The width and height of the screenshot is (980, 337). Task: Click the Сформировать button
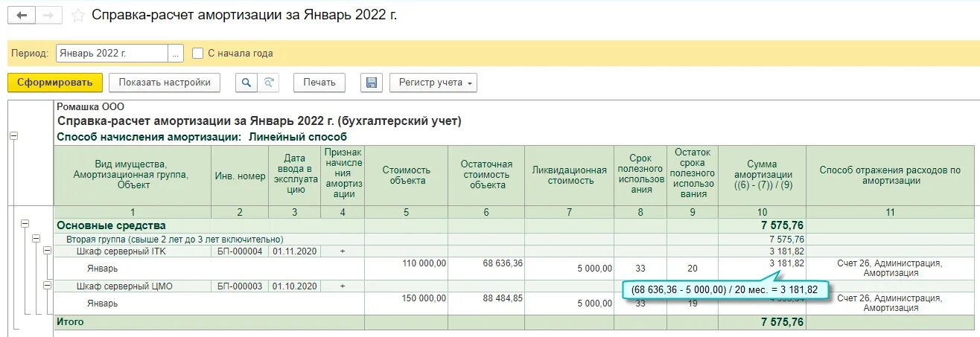[x=54, y=83]
